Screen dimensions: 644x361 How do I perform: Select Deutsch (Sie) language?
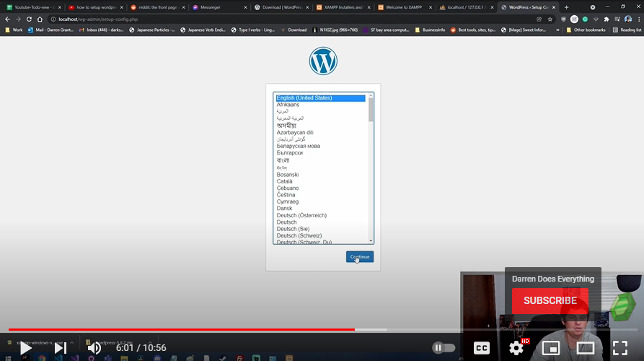(293, 229)
